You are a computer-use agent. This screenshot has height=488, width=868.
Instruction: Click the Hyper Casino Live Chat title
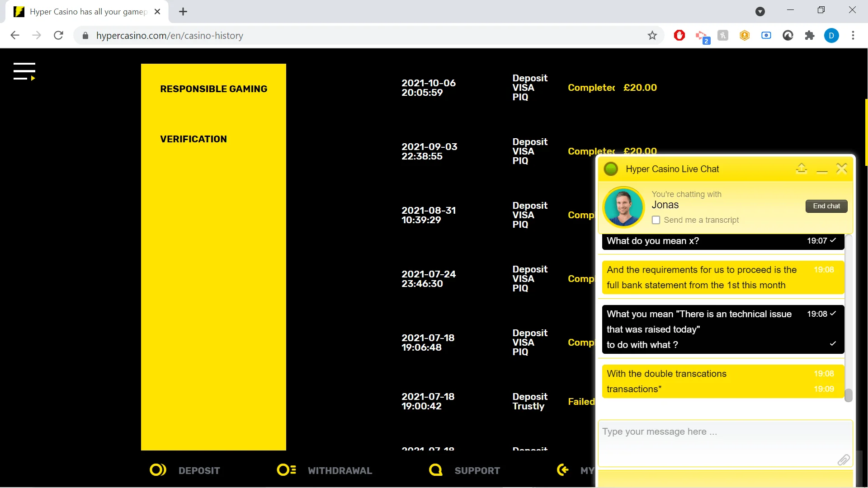(672, 169)
